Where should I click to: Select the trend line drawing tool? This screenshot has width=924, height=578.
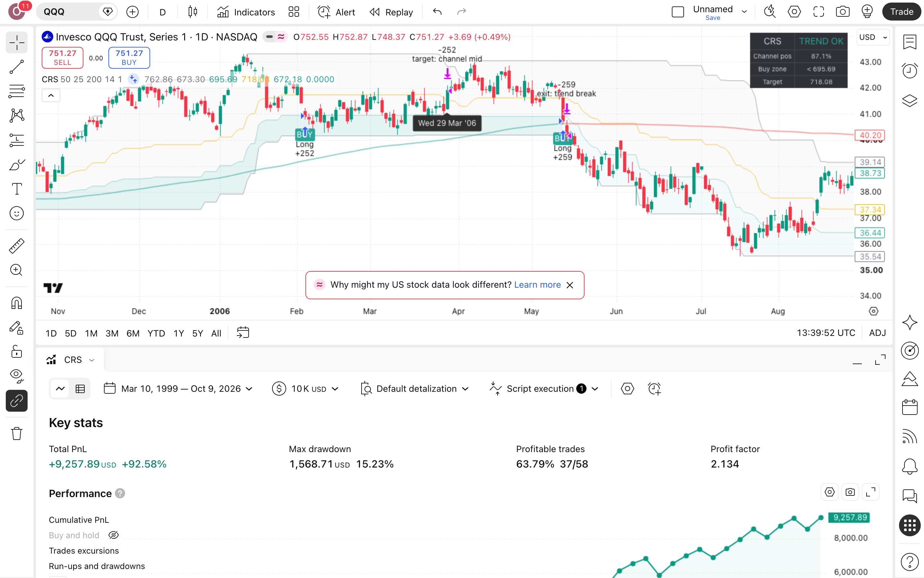16,67
